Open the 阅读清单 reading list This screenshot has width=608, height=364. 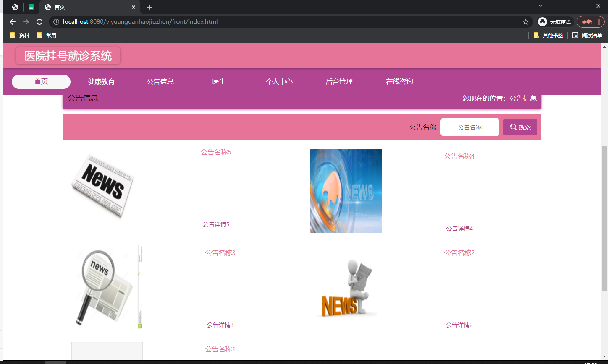pyautogui.click(x=587, y=36)
